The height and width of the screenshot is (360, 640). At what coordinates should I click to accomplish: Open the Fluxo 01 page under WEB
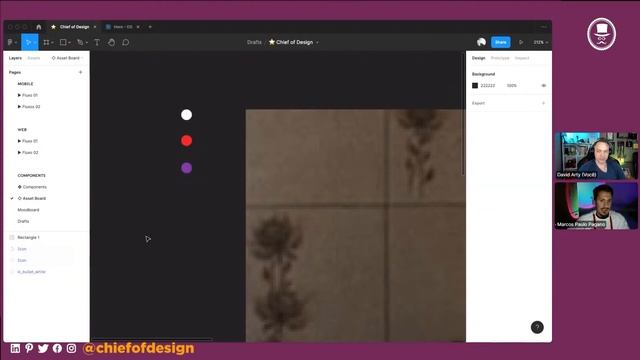tap(28, 141)
